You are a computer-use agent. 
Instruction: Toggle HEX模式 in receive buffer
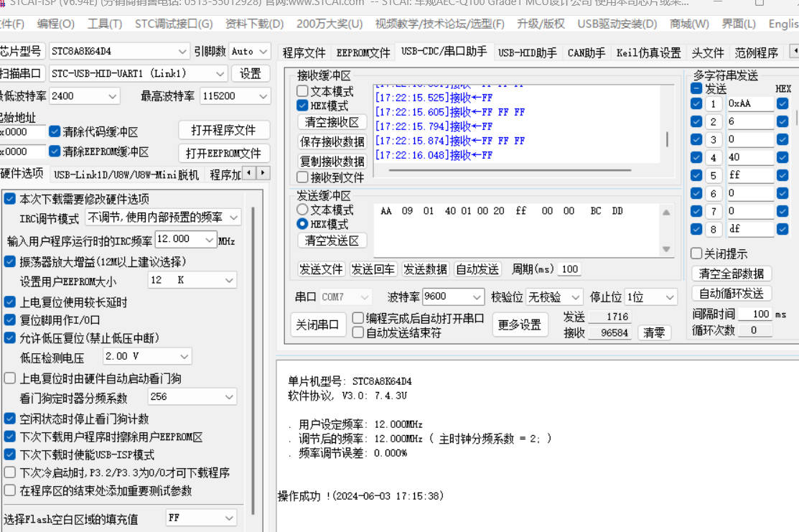(302, 106)
